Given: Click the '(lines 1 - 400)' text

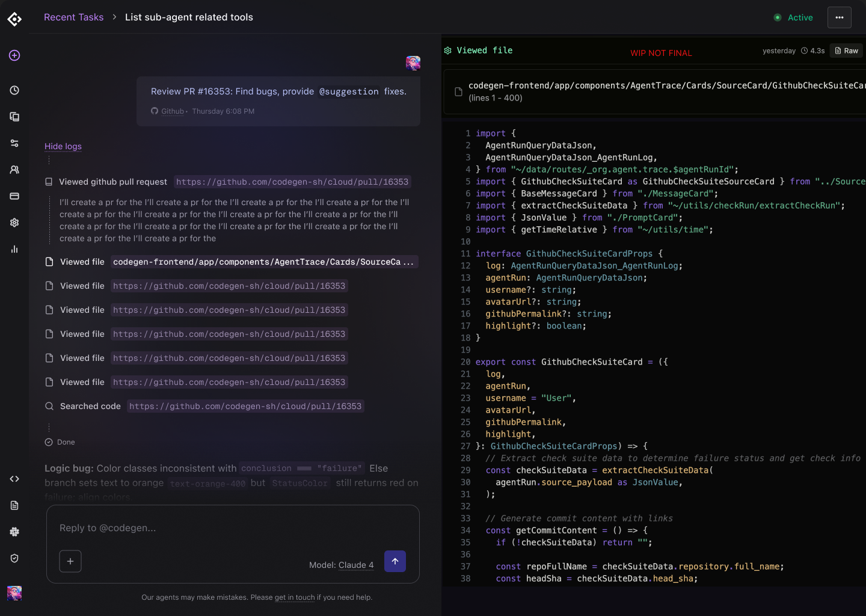Looking at the screenshot, I should click(496, 98).
